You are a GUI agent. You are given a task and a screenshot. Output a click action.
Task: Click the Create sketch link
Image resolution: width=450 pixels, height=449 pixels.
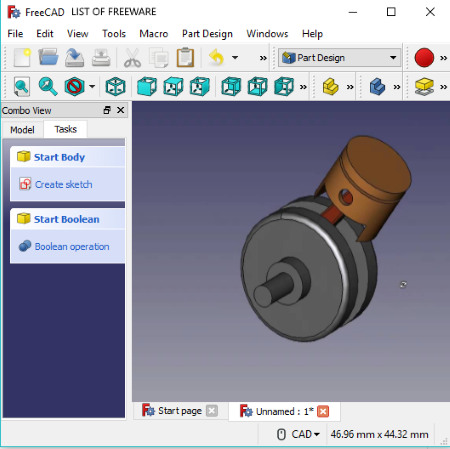pyautogui.click(x=63, y=184)
